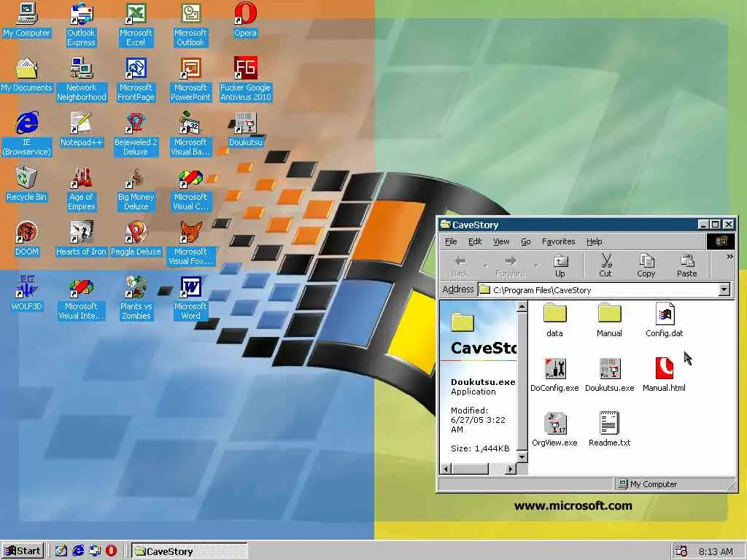Select the Notepad++ desktop shortcut
The image size is (747, 560).
tap(82, 130)
